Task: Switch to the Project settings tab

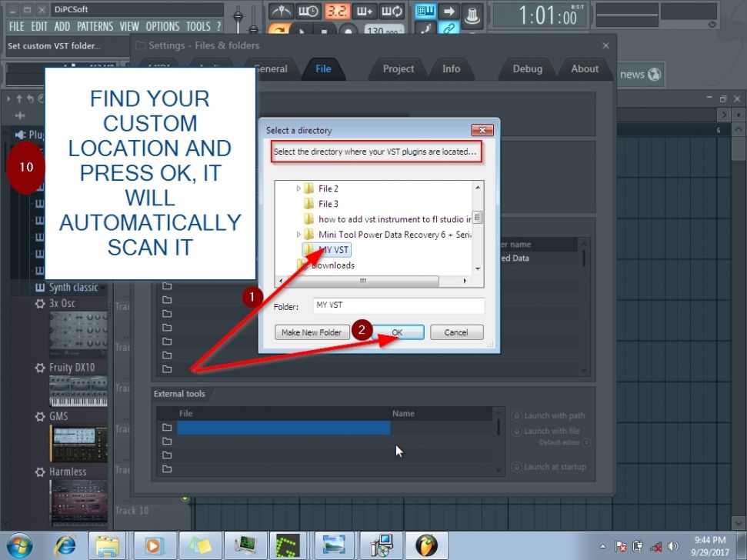Action: point(399,69)
